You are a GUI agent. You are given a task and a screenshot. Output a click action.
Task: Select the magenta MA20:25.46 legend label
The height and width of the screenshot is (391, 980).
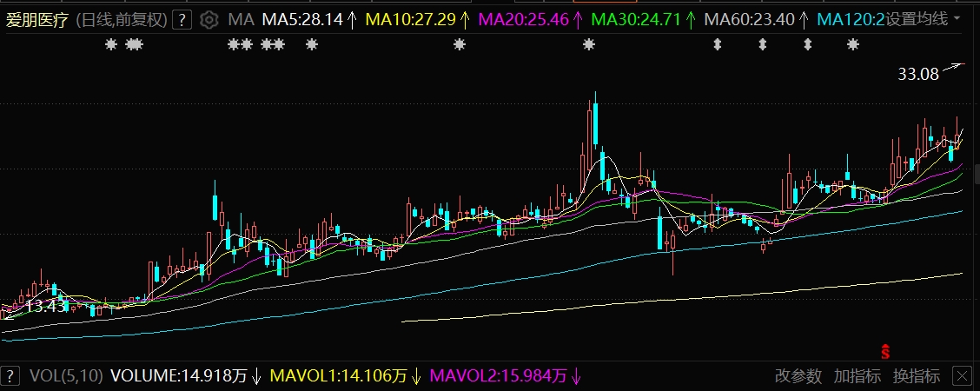click(x=529, y=19)
